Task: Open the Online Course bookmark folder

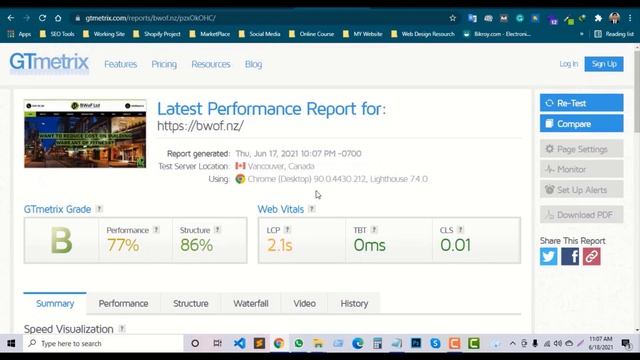Action: tap(311, 34)
